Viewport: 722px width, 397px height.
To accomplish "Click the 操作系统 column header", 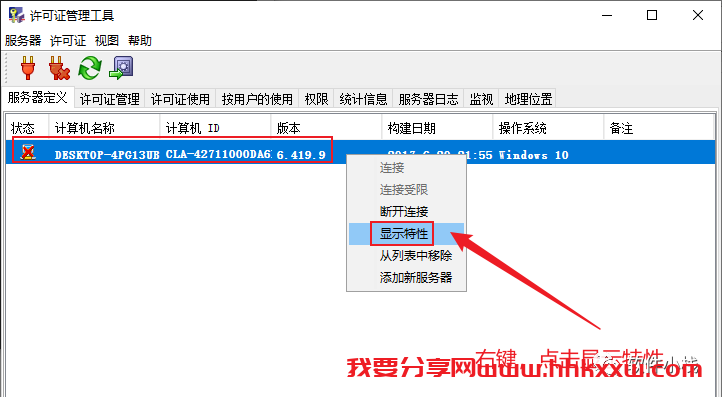I will tap(548, 128).
